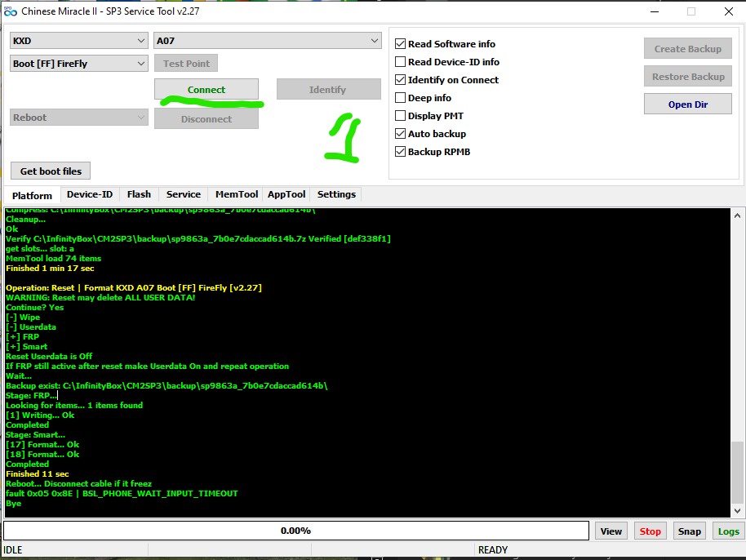Click the View button
The width and height of the screenshot is (746, 560).
click(611, 531)
